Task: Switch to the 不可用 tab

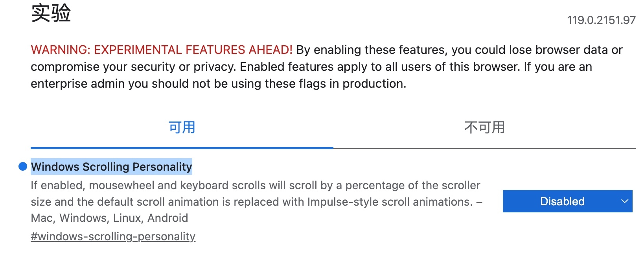Action: click(x=484, y=127)
